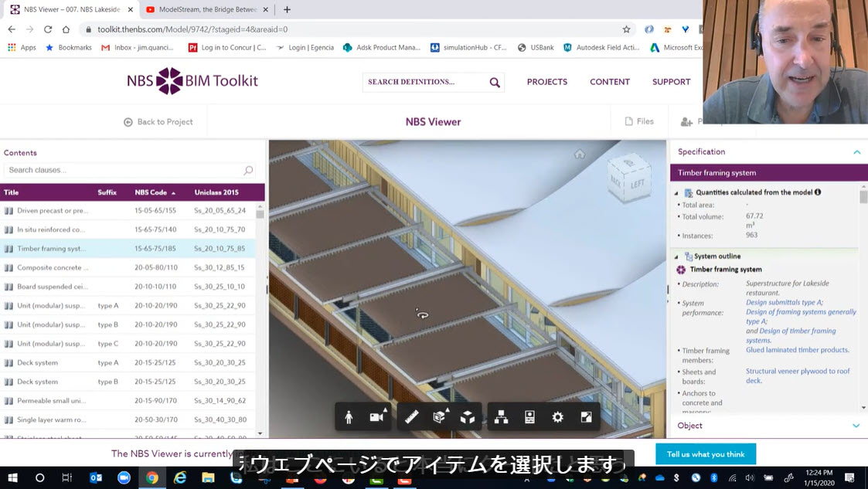Open Glued laminated timber products link
The width and height of the screenshot is (868, 489).
click(797, 350)
